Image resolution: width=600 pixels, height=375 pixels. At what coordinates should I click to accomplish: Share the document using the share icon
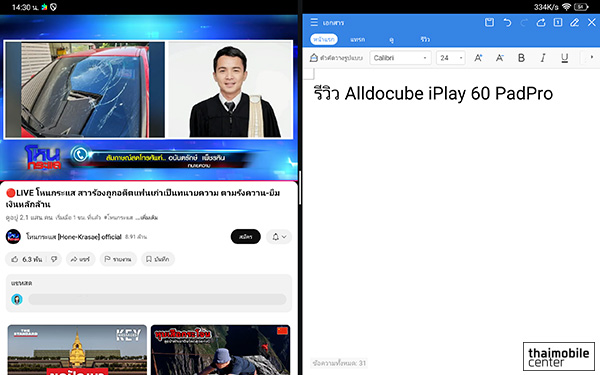click(541, 23)
